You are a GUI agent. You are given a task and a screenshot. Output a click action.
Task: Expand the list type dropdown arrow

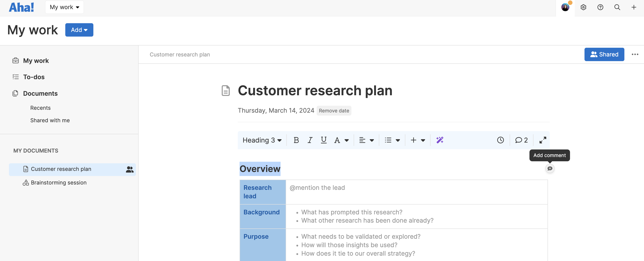point(398,140)
